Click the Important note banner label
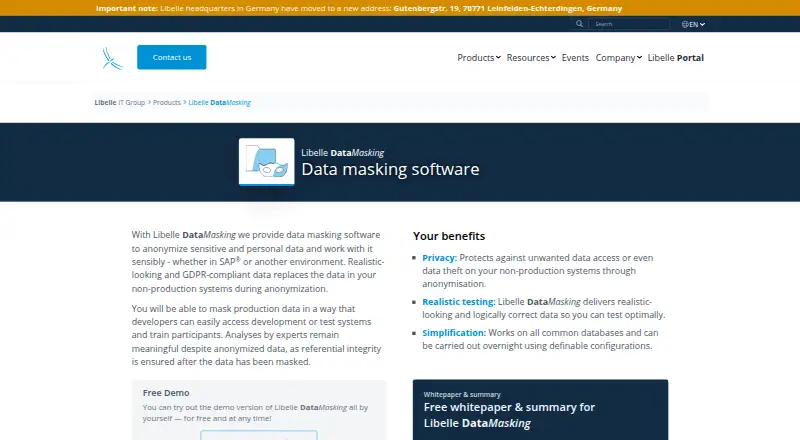This screenshot has width=800, height=440. click(127, 9)
